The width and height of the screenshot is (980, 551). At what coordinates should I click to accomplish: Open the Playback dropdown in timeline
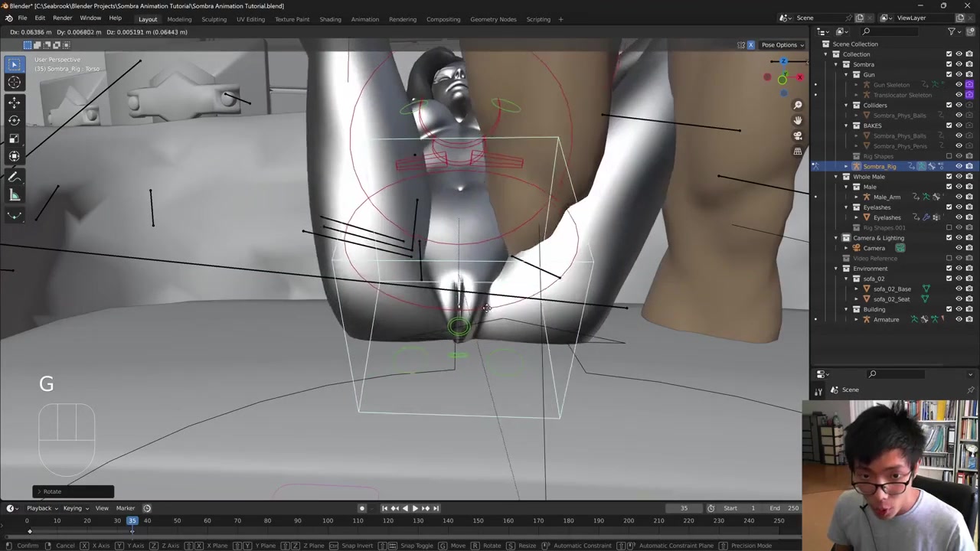tap(42, 508)
